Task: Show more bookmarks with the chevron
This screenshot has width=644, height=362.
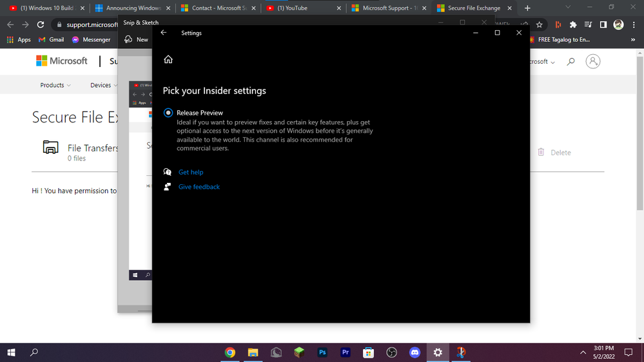Action: [633, 40]
